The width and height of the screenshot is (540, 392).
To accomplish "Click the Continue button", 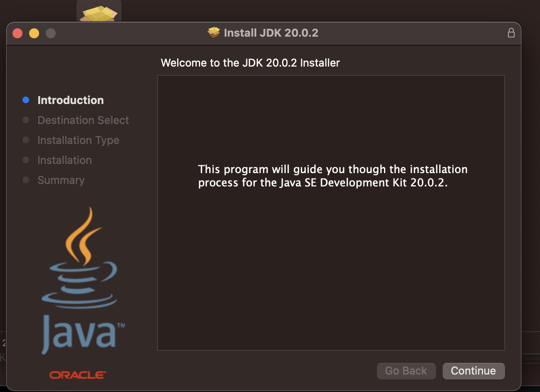I will pos(473,371).
